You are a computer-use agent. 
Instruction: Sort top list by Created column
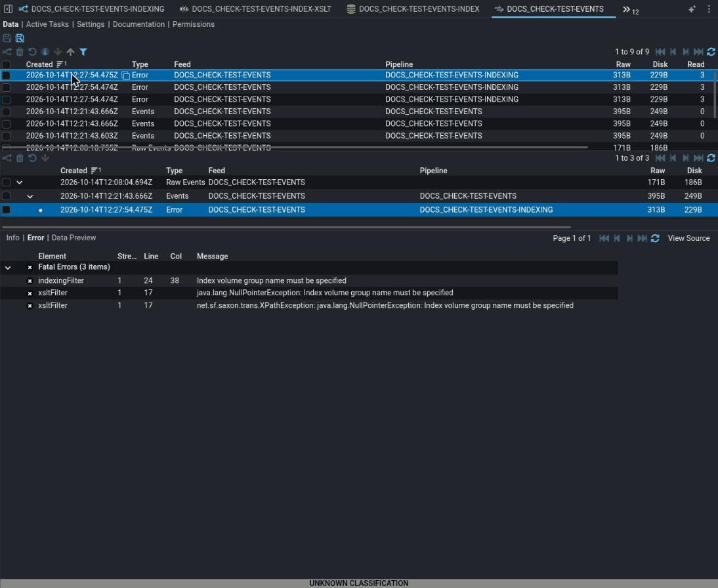(x=39, y=64)
